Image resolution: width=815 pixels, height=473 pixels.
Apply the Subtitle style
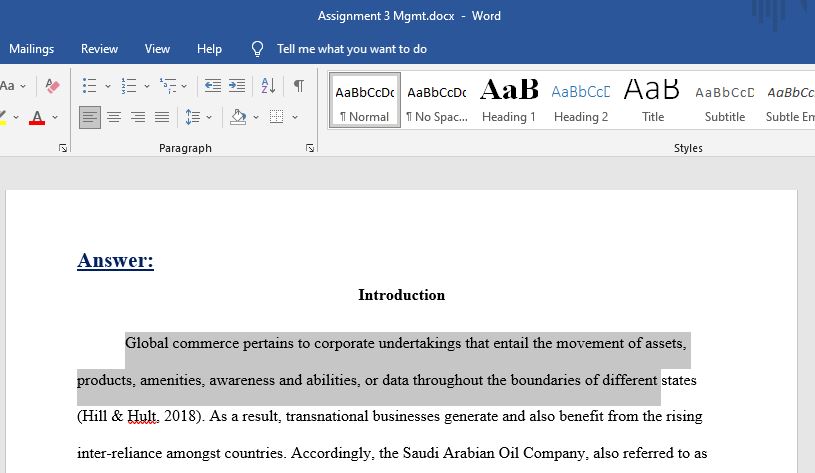(725, 100)
